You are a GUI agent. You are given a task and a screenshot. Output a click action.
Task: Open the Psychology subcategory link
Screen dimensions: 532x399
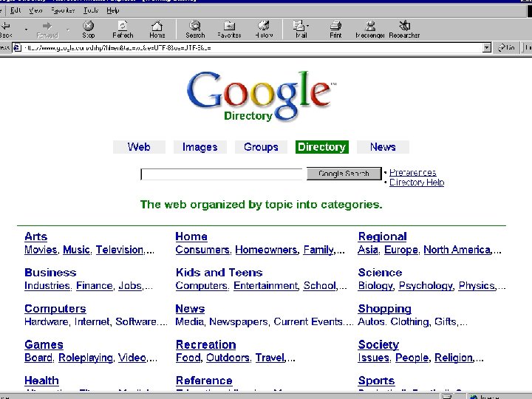426,286
